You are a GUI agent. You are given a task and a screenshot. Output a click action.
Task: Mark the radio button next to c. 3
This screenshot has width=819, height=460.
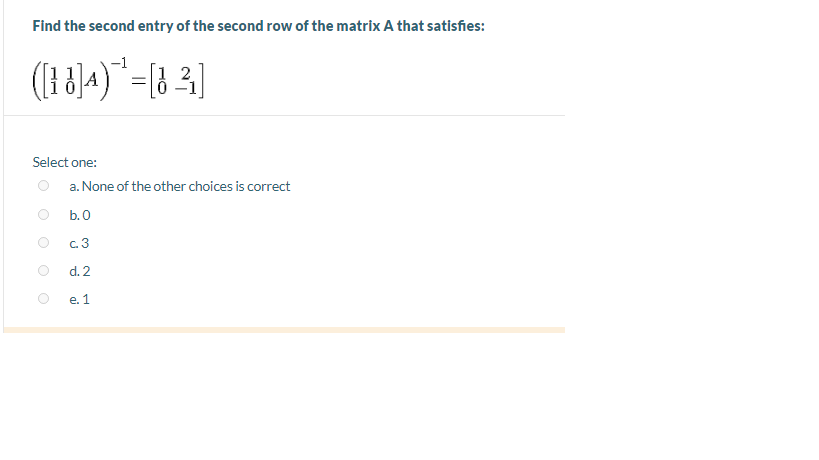tap(43, 242)
